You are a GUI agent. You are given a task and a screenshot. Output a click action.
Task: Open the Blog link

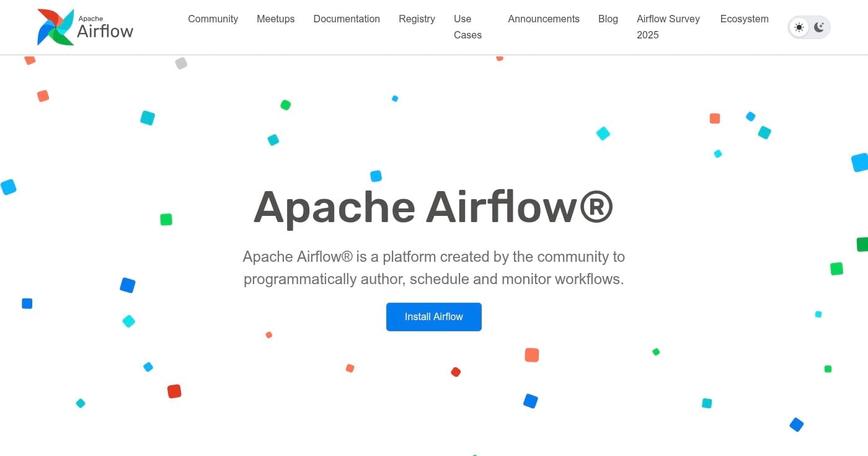[x=608, y=19]
